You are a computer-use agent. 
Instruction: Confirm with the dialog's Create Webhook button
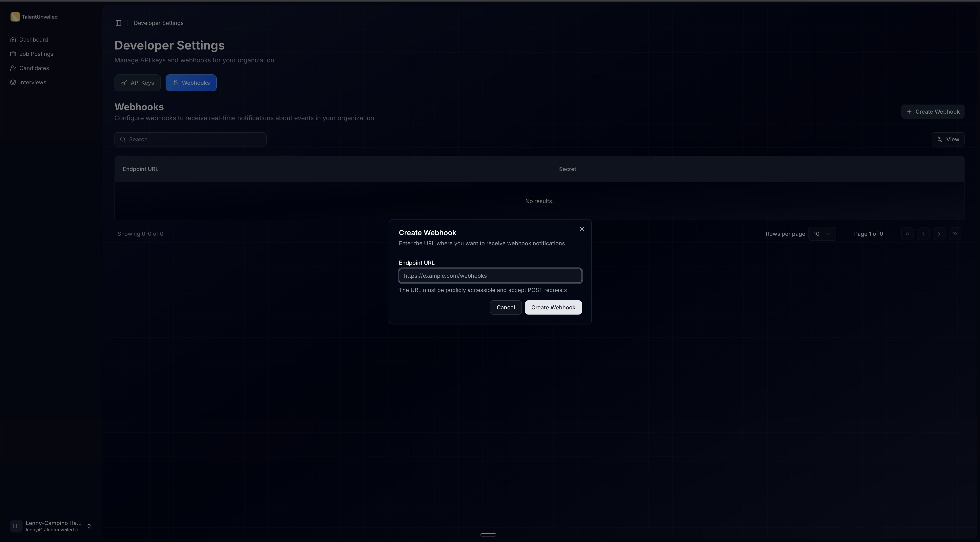click(x=553, y=307)
